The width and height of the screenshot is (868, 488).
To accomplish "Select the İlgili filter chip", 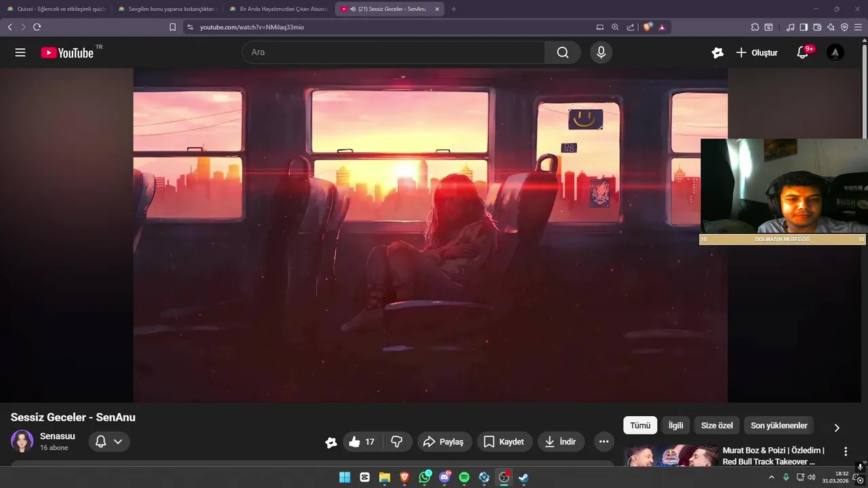I will point(676,426).
